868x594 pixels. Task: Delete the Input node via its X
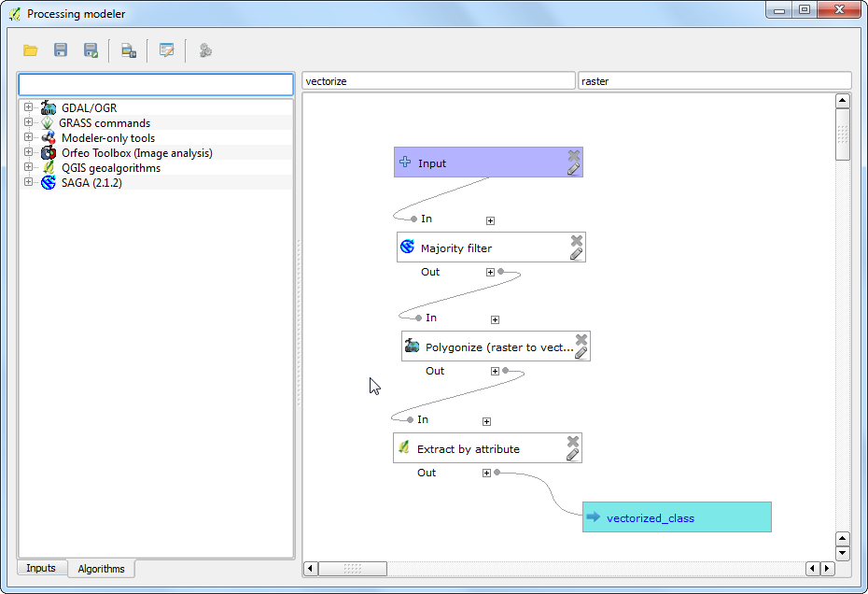coord(574,156)
